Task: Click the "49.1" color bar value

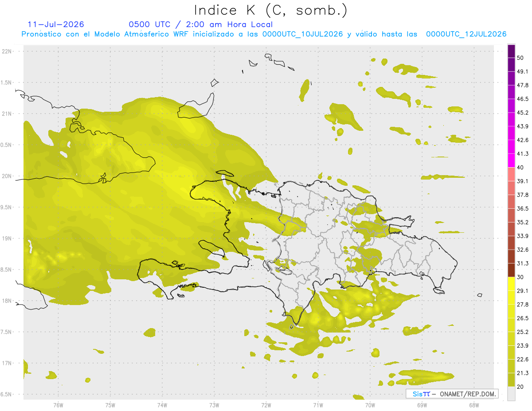Action: (x=523, y=71)
